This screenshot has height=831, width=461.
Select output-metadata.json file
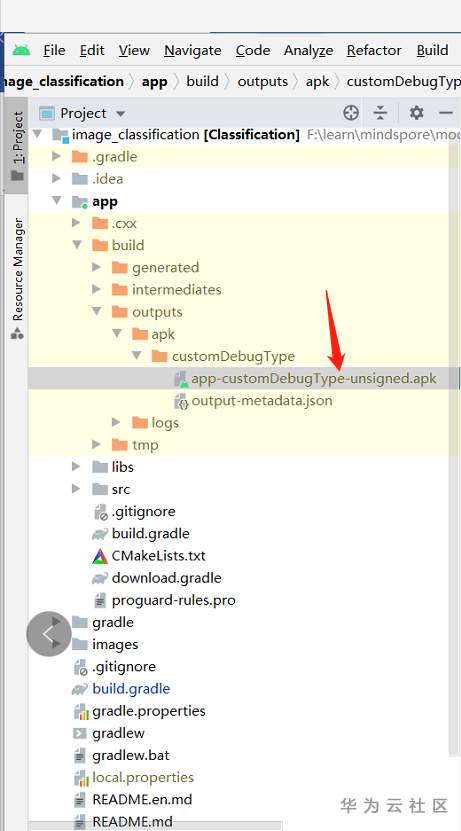(x=262, y=400)
